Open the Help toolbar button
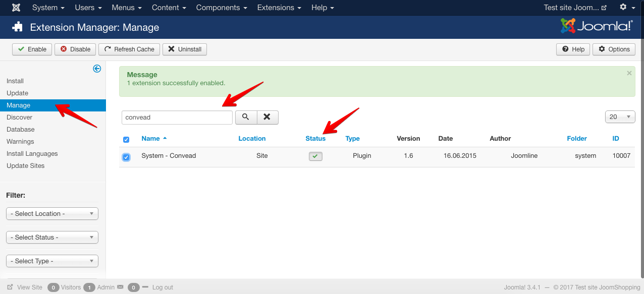 coord(573,49)
